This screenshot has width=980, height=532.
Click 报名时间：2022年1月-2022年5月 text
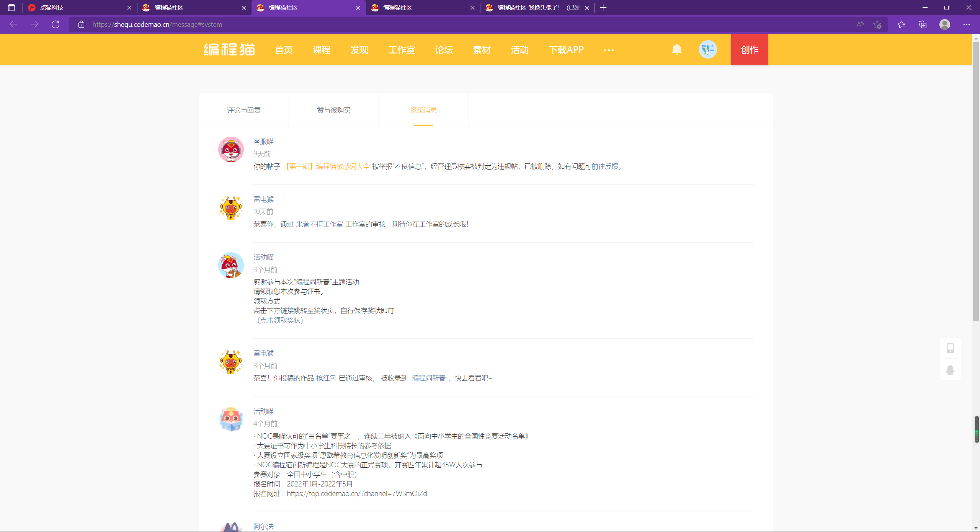pyautogui.click(x=303, y=484)
